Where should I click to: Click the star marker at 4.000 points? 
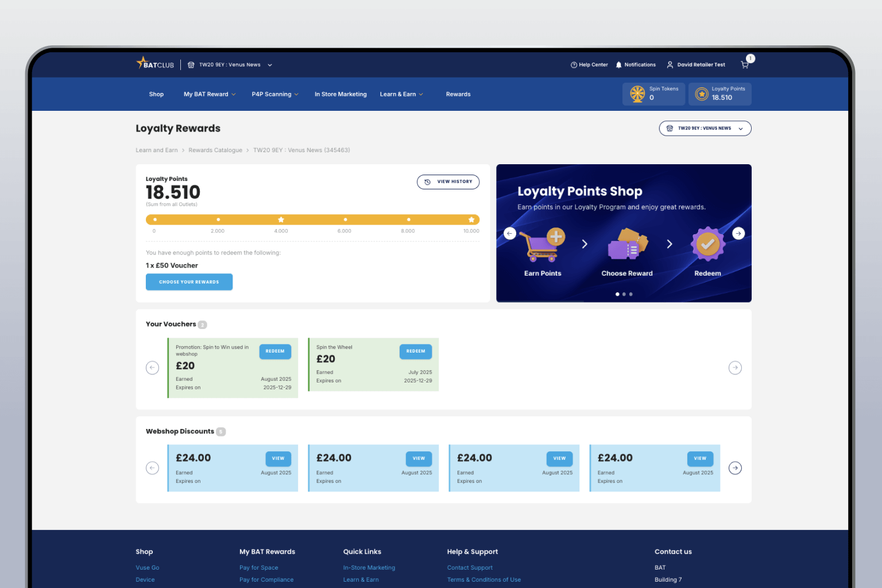[x=281, y=219]
